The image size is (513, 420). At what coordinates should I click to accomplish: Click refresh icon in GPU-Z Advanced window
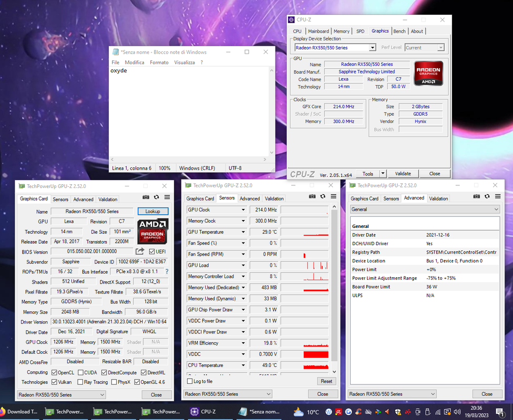tap(487, 196)
